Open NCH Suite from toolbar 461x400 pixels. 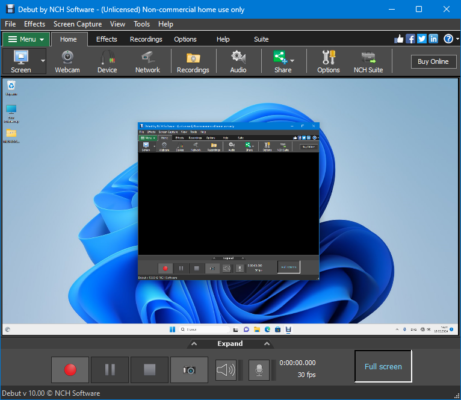pos(368,61)
